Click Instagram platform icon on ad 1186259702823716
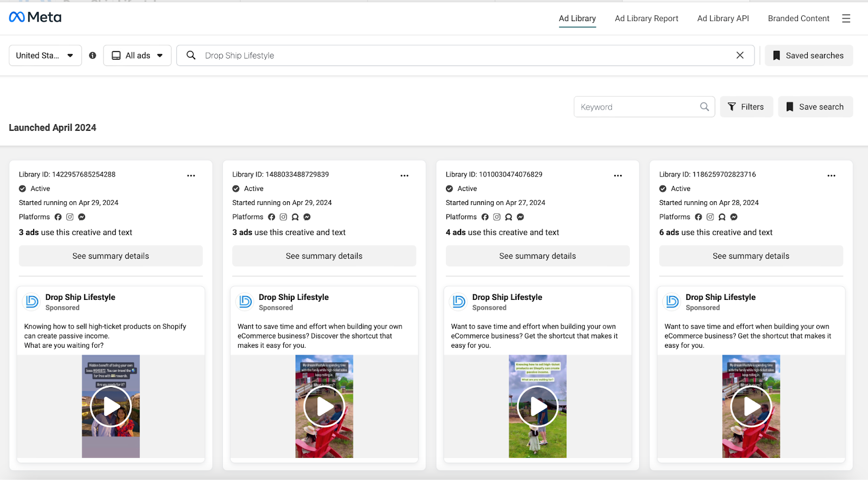The height and width of the screenshot is (480, 868). tap(710, 217)
